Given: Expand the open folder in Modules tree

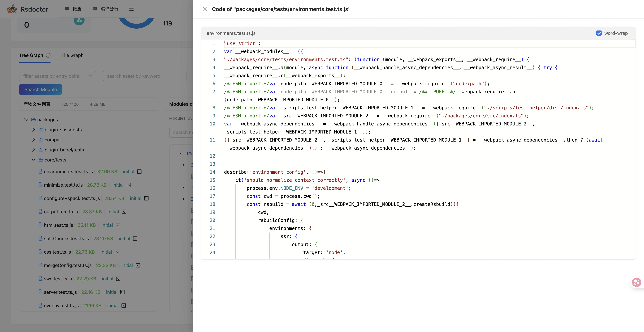Looking at the screenshot, I should (x=180, y=153).
